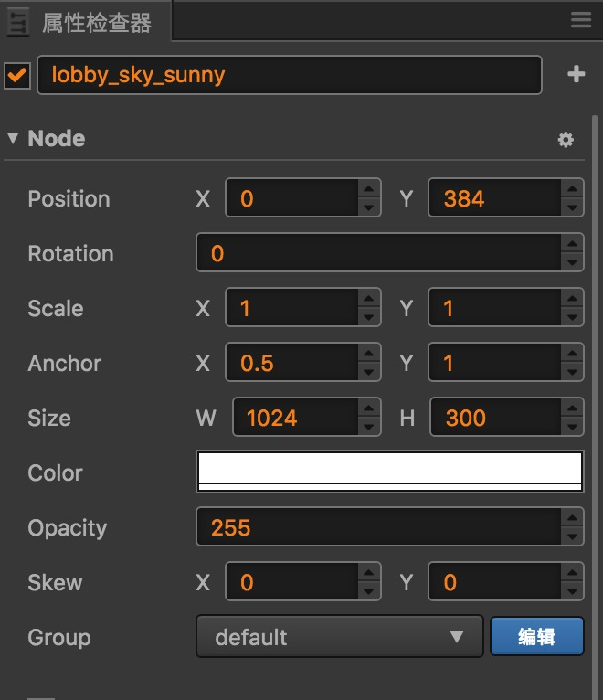Increase the Opacity stepper value

point(572,519)
